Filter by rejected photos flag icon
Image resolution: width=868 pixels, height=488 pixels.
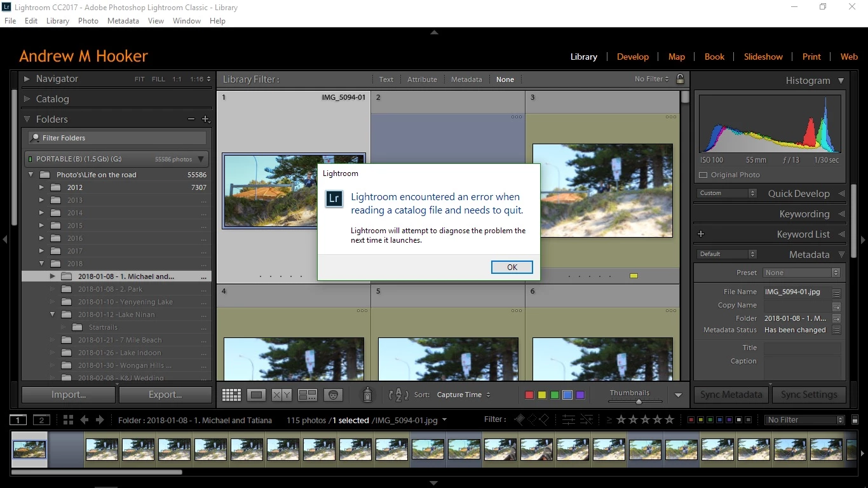[543, 419]
